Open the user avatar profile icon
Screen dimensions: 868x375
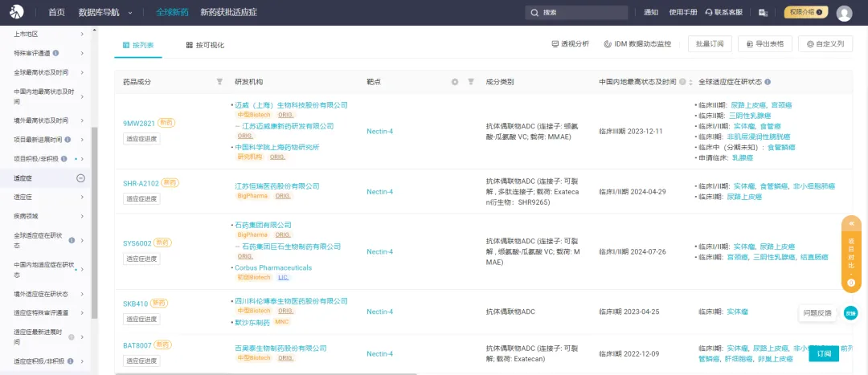tap(844, 13)
